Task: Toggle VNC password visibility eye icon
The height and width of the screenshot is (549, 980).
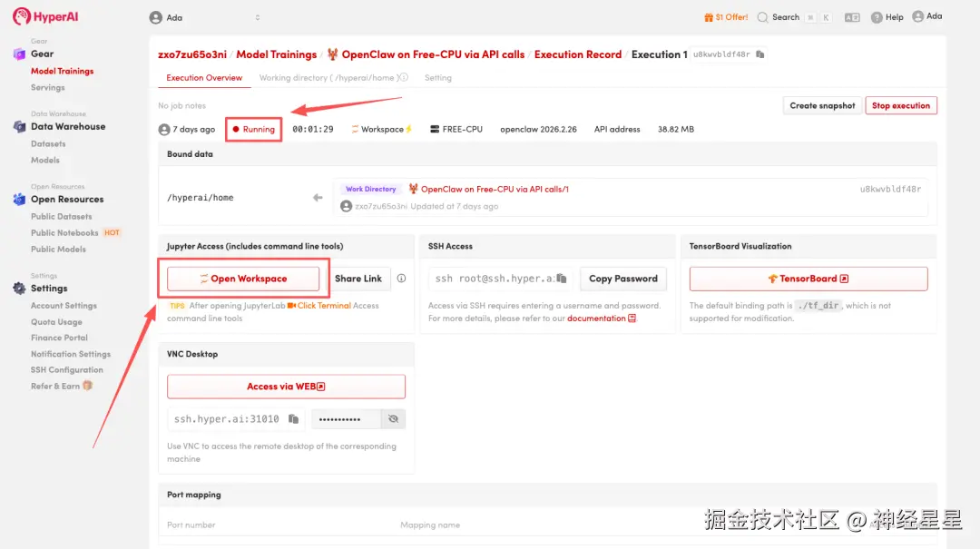Action: 393,419
